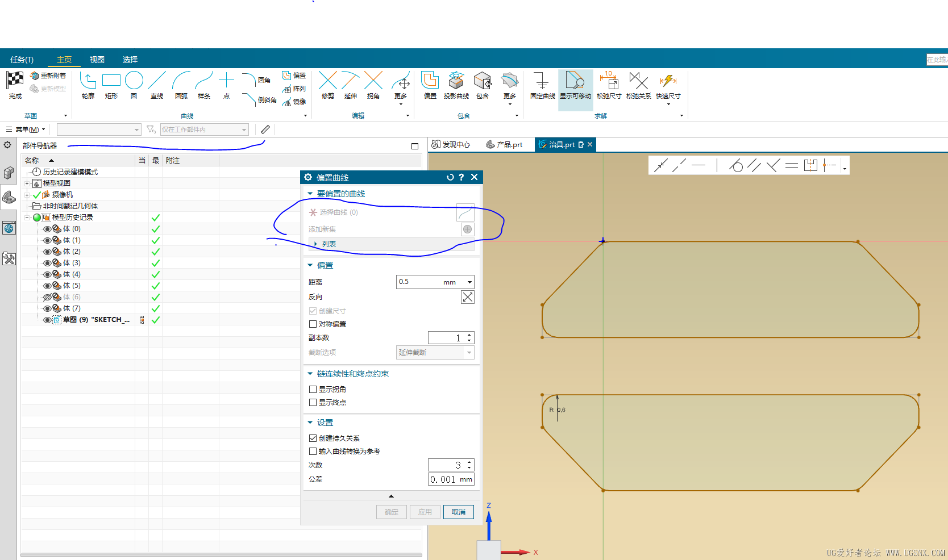The height and width of the screenshot is (560, 948).
Task: Reset the Offset Curve dialog
Action: point(450,177)
